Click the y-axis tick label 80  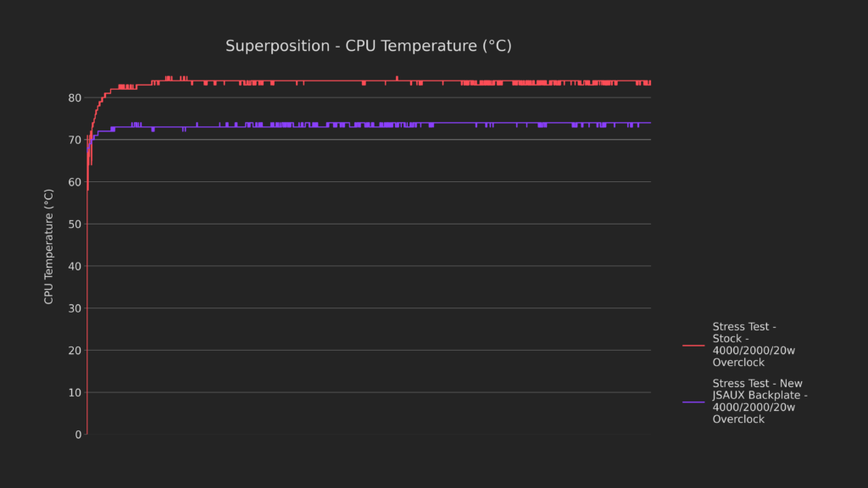click(x=75, y=98)
